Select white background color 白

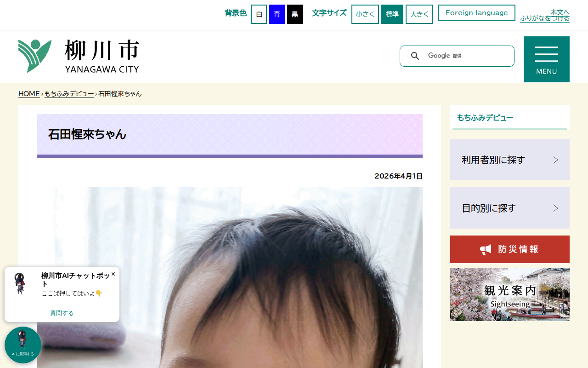pos(259,14)
